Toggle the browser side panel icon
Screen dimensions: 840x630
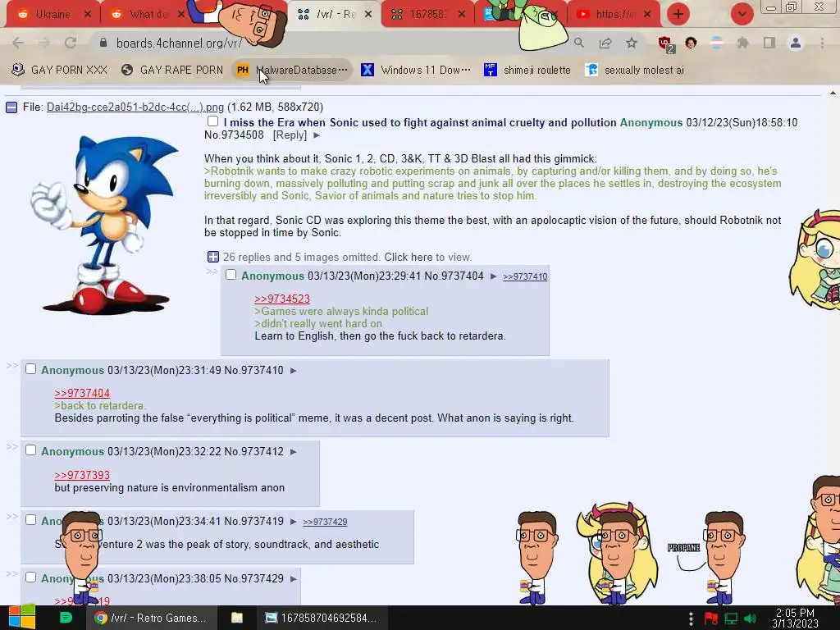tap(769, 43)
